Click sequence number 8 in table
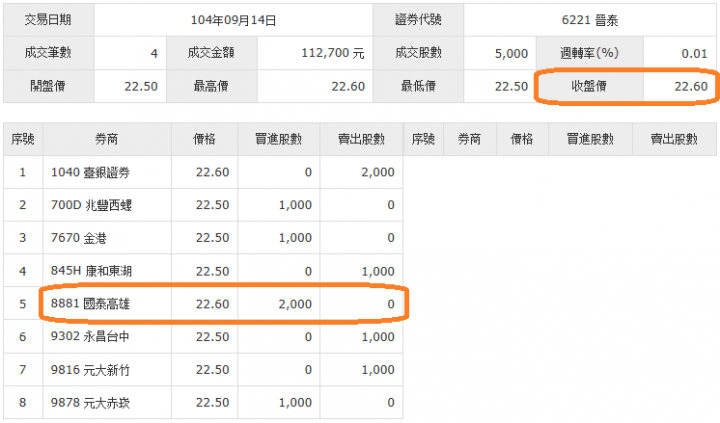720x423 pixels. coord(22,403)
